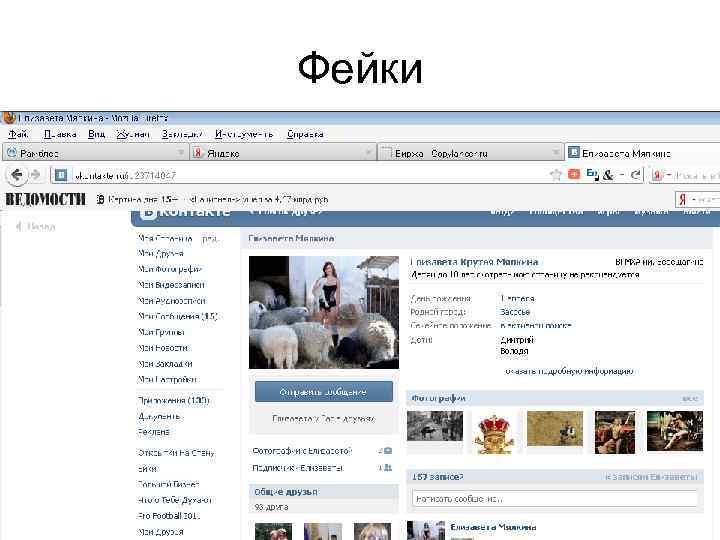
Task: Switch to the Рамблер tab
Action: click(x=96, y=153)
